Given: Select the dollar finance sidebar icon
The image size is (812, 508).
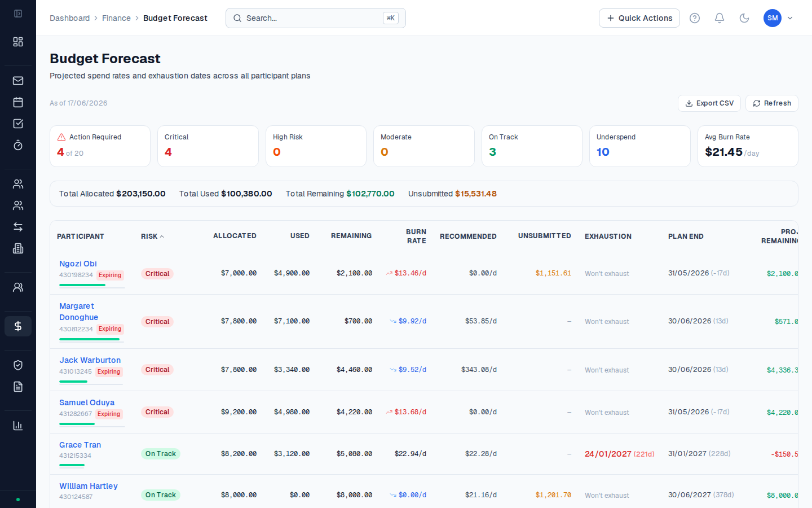Looking at the screenshot, I should tap(18, 326).
